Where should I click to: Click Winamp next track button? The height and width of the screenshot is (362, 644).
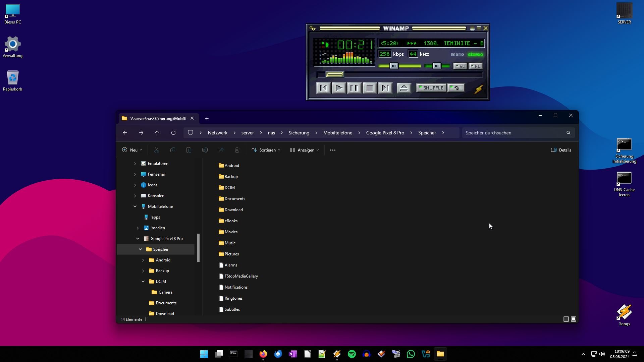385,88
